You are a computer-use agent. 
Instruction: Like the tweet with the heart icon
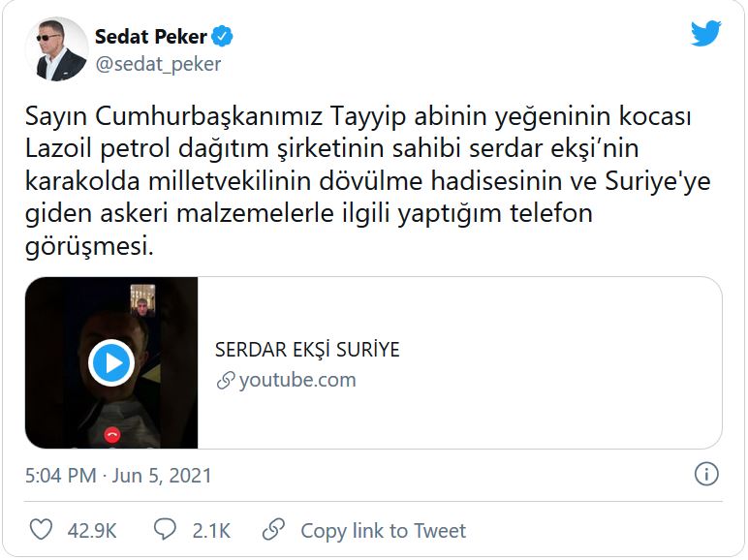click(x=41, y=530)
